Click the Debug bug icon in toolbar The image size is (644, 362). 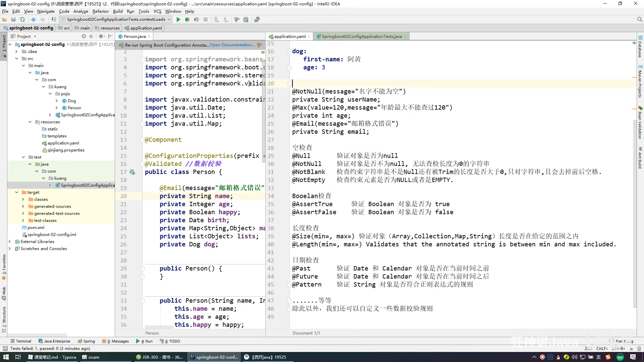187,19
